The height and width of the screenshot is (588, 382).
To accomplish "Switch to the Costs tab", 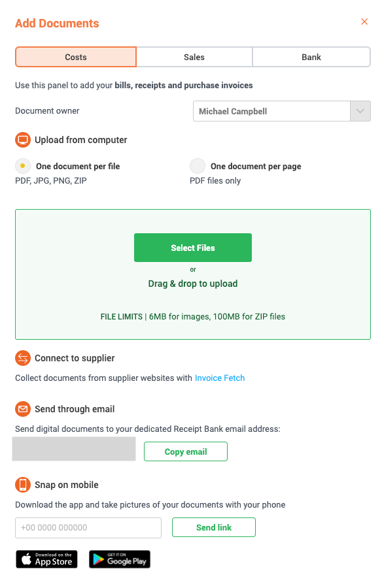I will [x=76, y=57].
